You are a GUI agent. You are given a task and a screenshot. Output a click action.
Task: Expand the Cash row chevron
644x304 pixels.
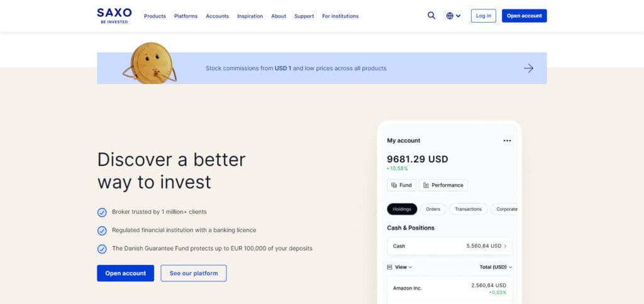coord(505,246)
